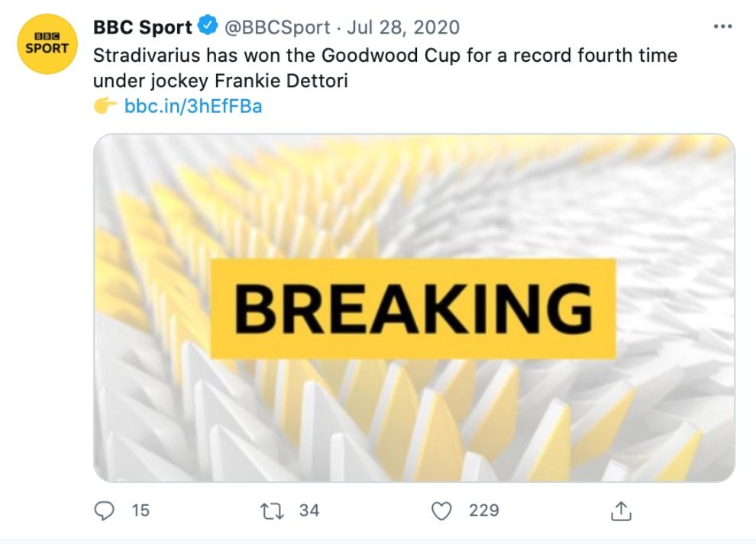Click the BBC Sport display name
756x544 pixels.
[x=143, y=27]
